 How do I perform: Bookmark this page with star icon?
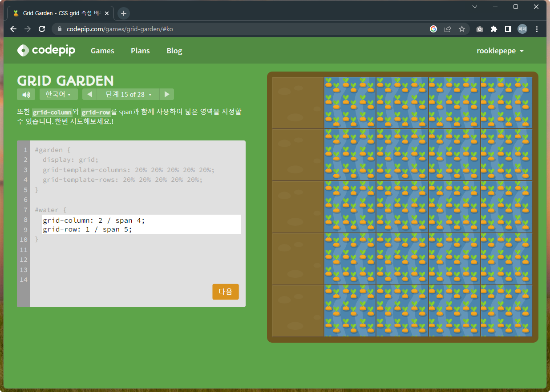tap(462, 29)
